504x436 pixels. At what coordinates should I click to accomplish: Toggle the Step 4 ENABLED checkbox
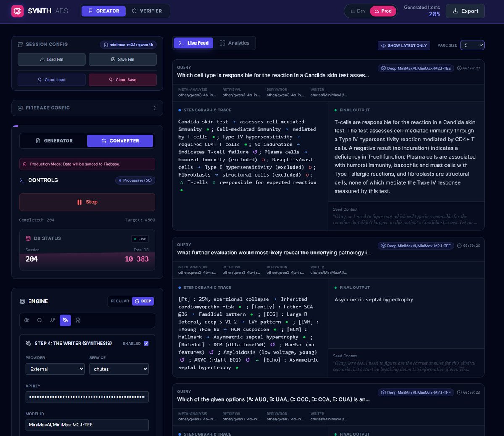(x=146, y=344)
